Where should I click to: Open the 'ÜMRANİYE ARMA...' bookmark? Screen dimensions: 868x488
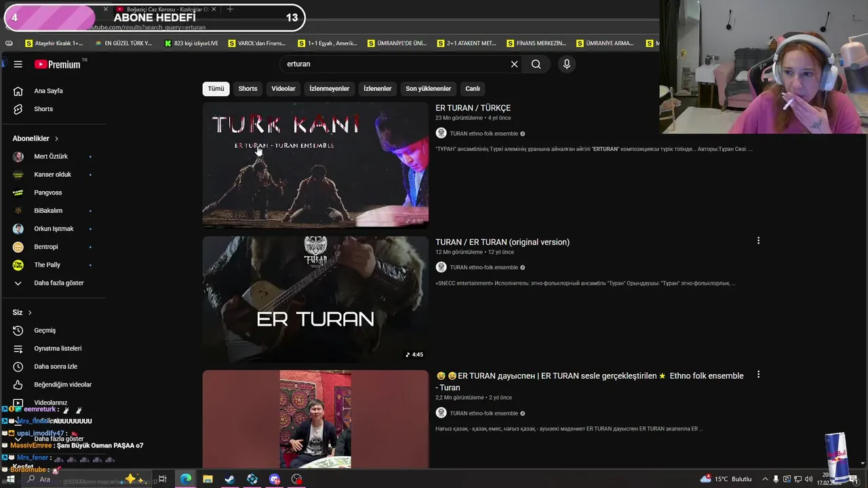(x=605, y=43)
